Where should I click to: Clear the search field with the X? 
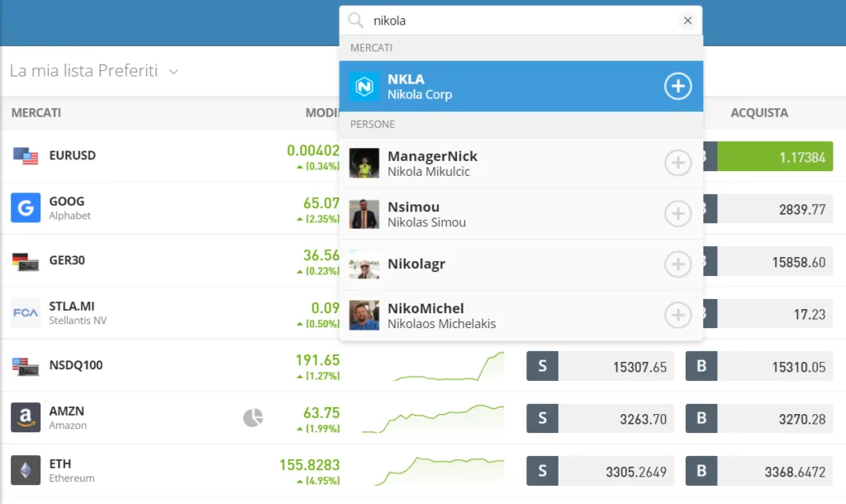(x=687, y=21)
